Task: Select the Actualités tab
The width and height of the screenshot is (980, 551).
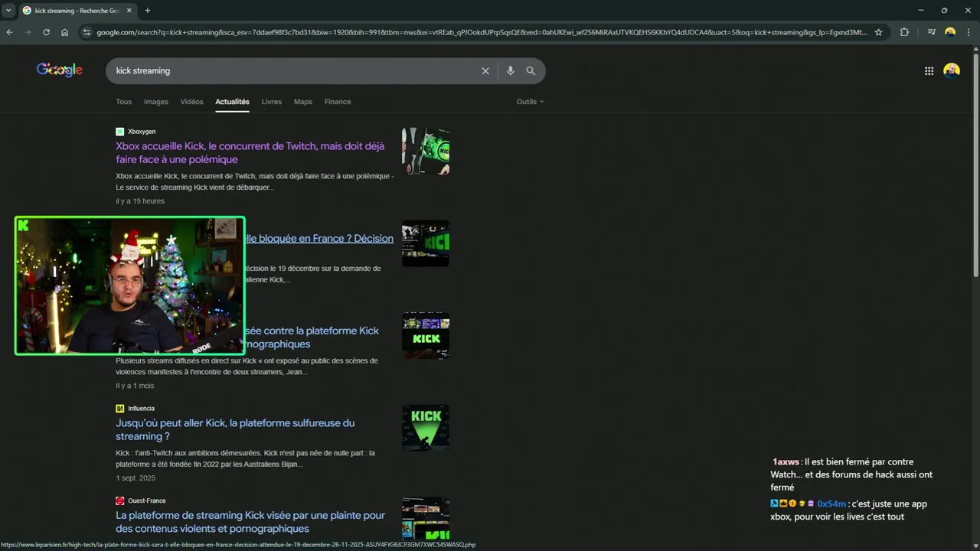Action: pyautogui.click(x=232, y=102)
